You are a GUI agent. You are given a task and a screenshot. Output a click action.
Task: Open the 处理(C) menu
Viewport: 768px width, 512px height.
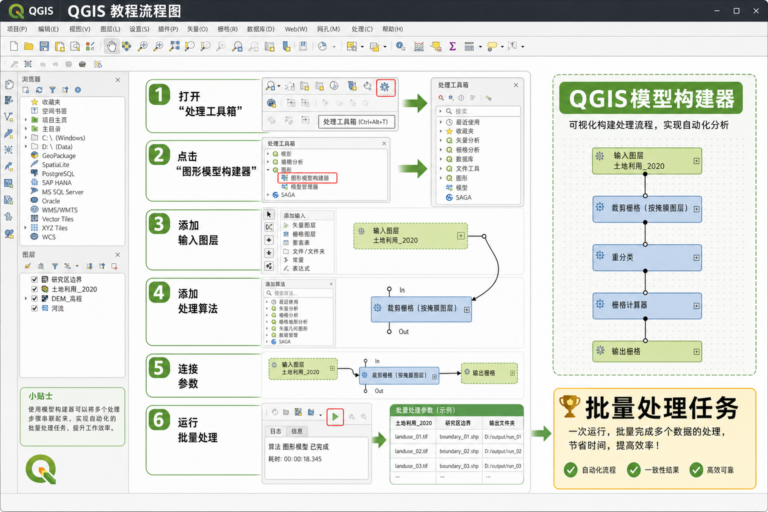coord(362,29)
